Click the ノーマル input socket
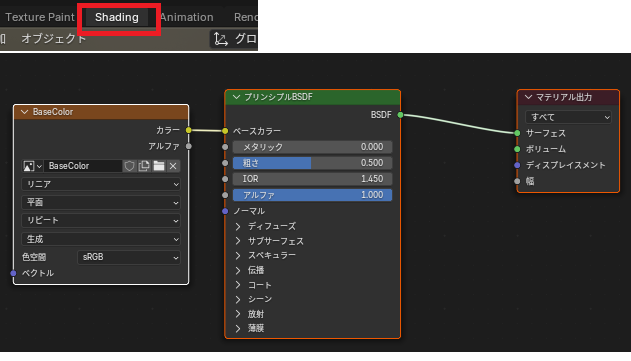The height and width of the screenshot is (361, 631). [225, 211]
